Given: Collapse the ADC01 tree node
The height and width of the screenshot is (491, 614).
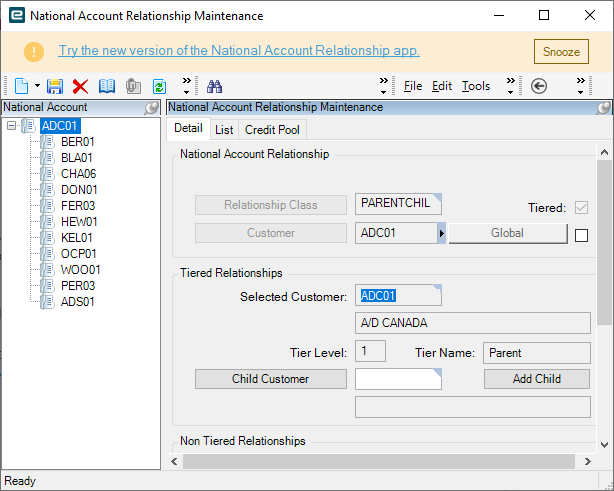Looking at the screenshot, I should point(11,126).
